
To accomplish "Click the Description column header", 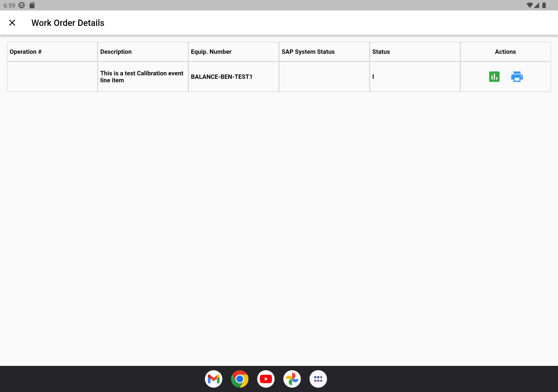I will point(116,52).
